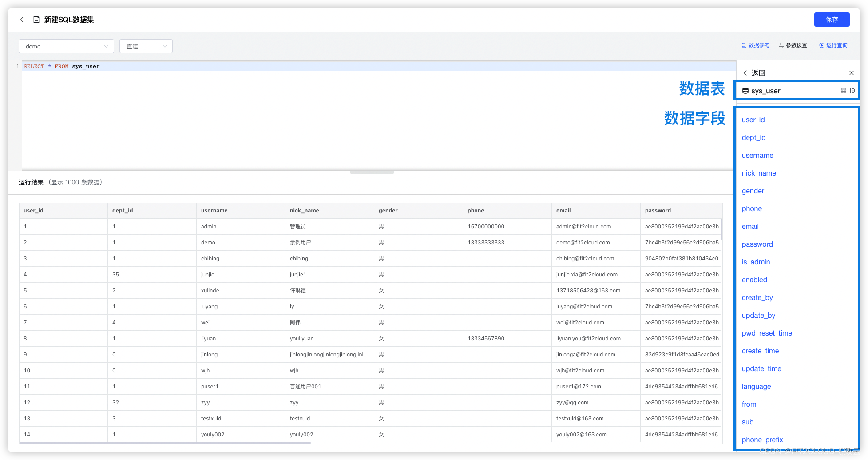Click the results vertical scrollbar

(x=721, y=229)
